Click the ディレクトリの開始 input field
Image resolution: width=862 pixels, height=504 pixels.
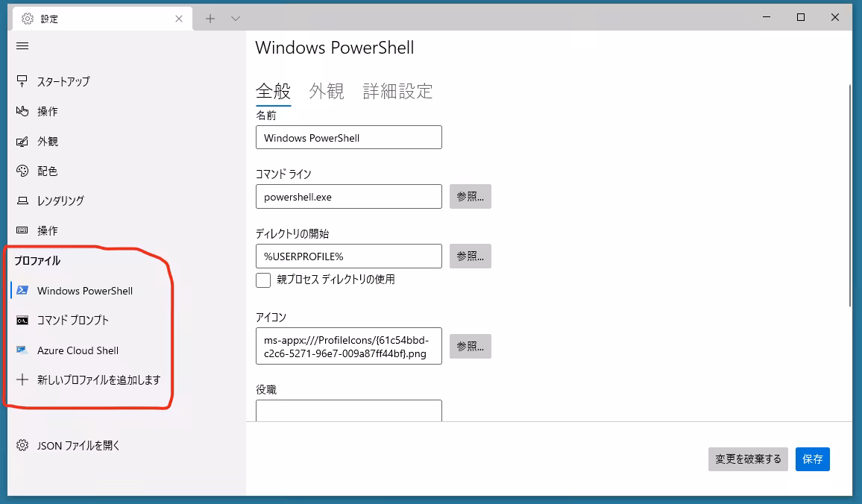pyautogui.click(x=348, y=256)
